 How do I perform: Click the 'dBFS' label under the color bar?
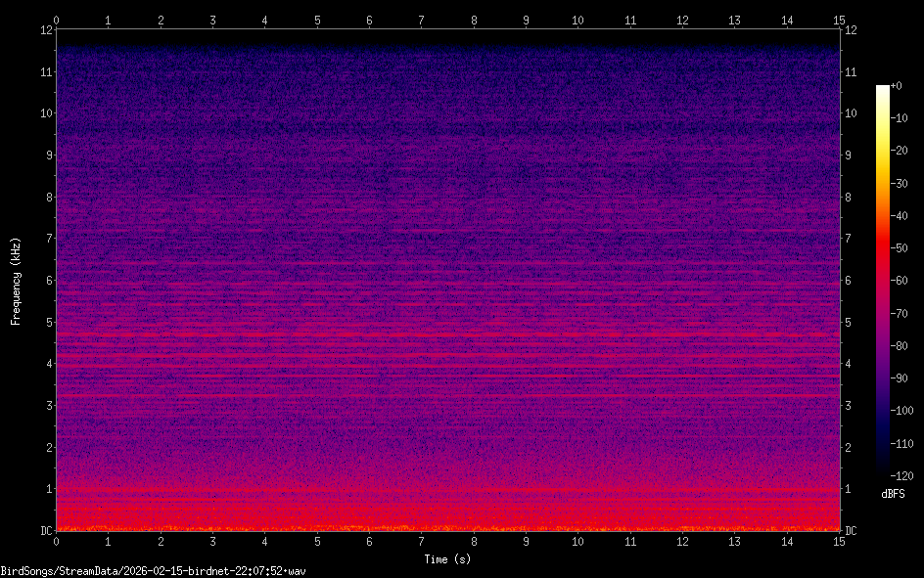[x=893, y=495]
